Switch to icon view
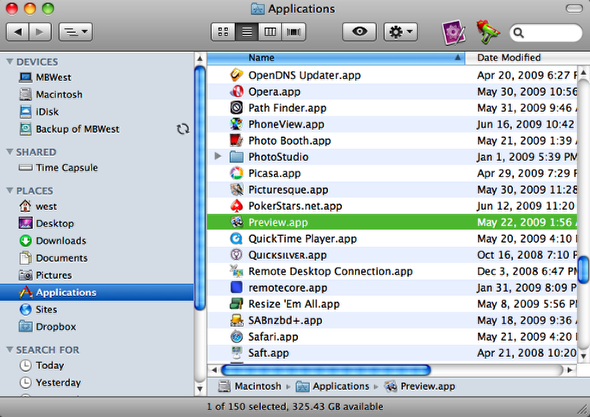 pyautogui.click(x=223, y=32)
